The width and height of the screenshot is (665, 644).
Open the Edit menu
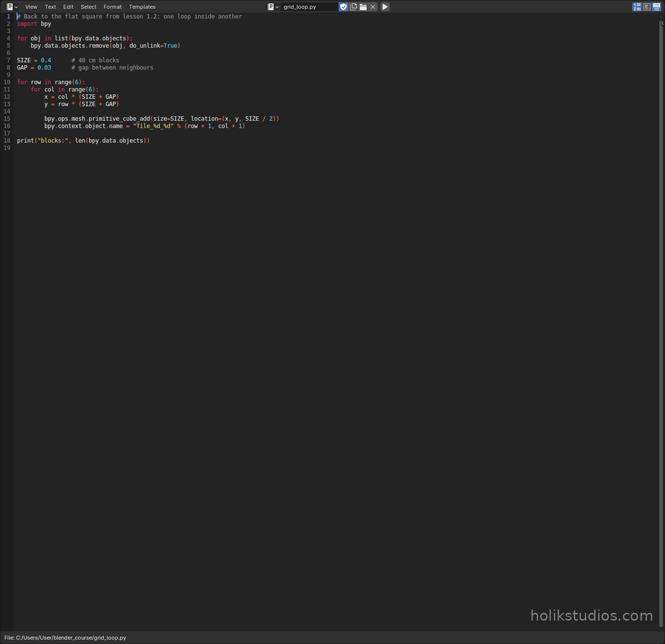point(68,7)
